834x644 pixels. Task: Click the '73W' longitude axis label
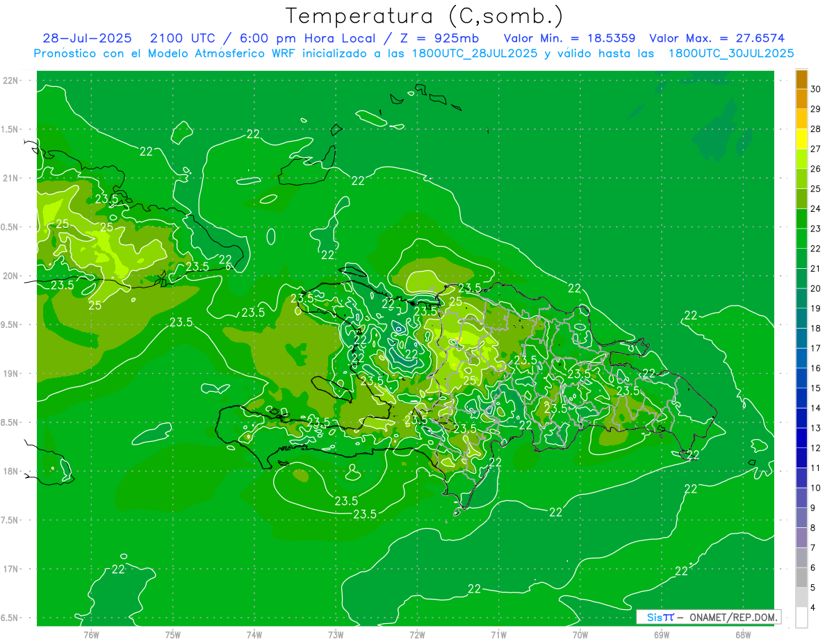336,635
